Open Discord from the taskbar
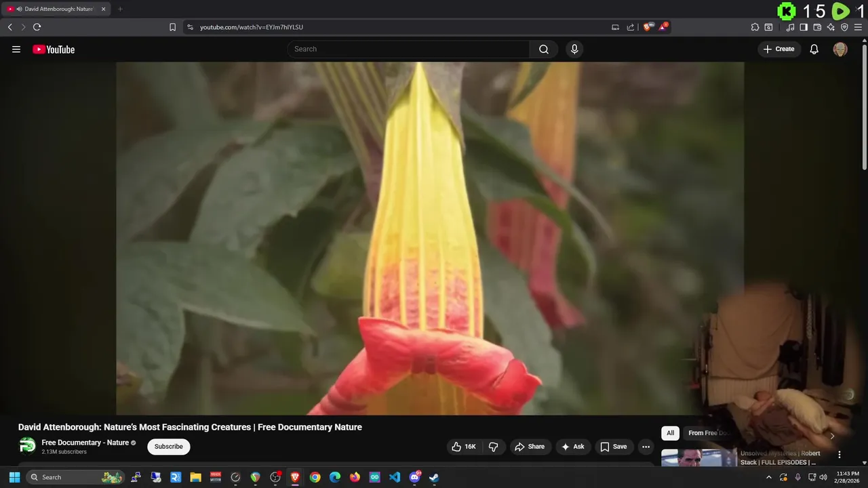This screenshot has height=488, width=868. tap(414, 477)
